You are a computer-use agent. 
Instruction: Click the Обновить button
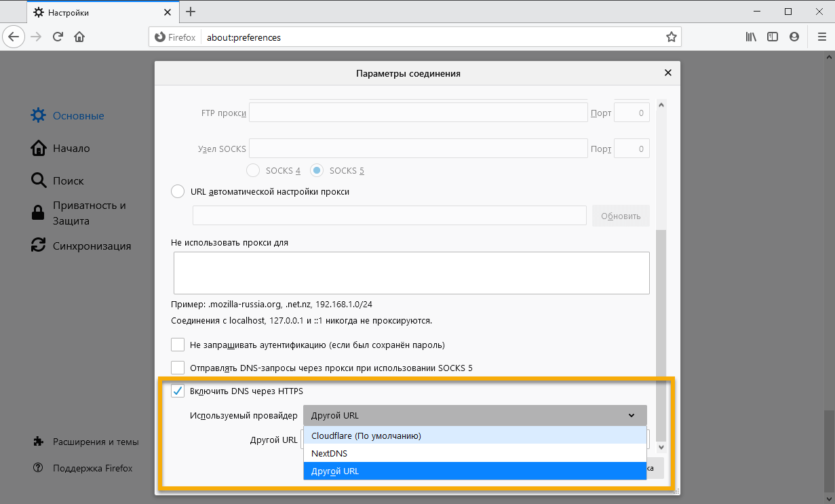click(x=621, y=216)
